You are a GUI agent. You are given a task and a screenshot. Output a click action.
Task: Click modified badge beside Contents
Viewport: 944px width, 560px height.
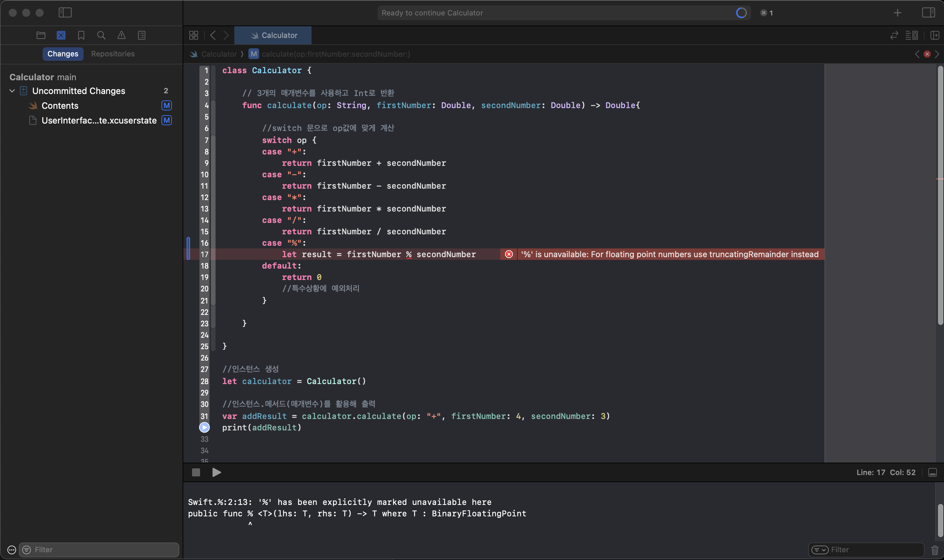pos(167,105)
